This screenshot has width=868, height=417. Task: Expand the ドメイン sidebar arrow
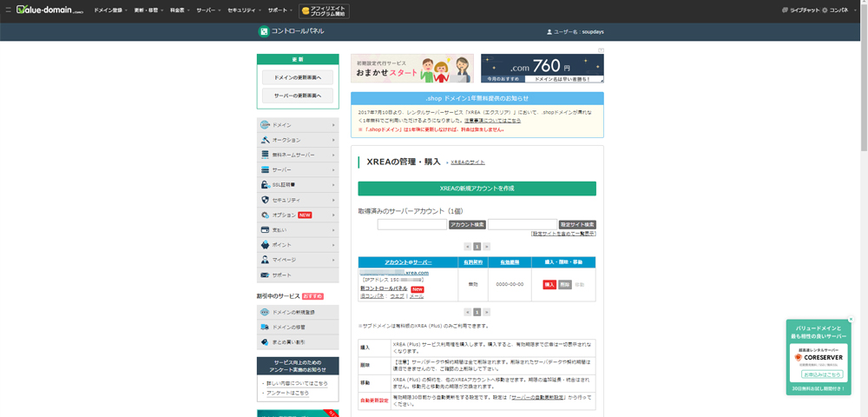point(334,125)
